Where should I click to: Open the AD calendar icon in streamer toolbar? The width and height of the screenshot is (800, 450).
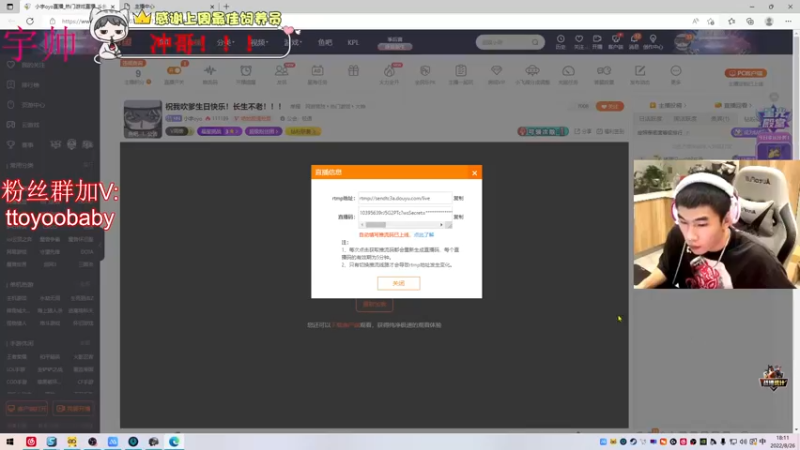(x=317, y=70)
